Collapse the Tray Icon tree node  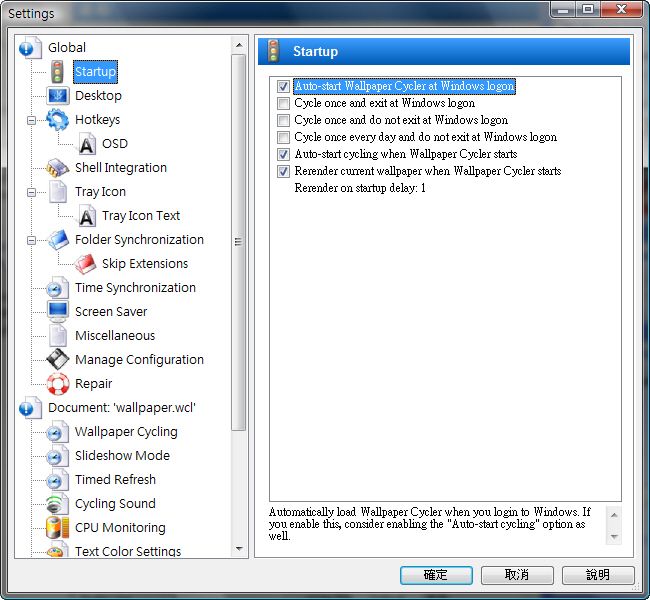(x=31, y=192)
